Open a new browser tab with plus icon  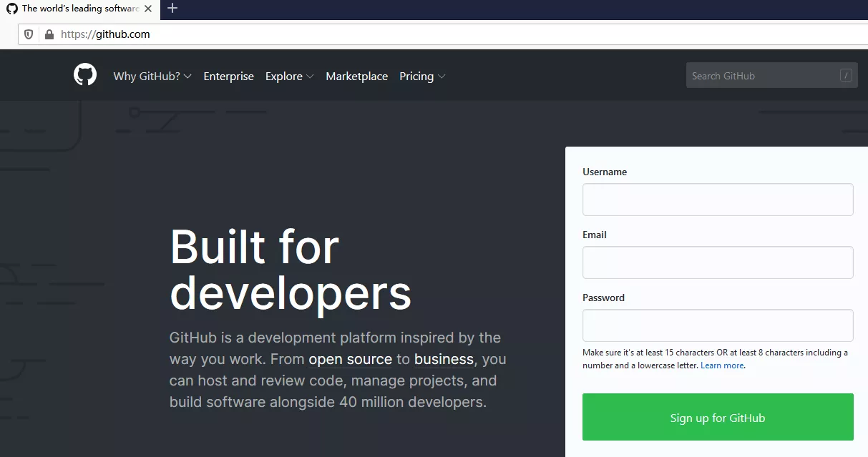172,9
